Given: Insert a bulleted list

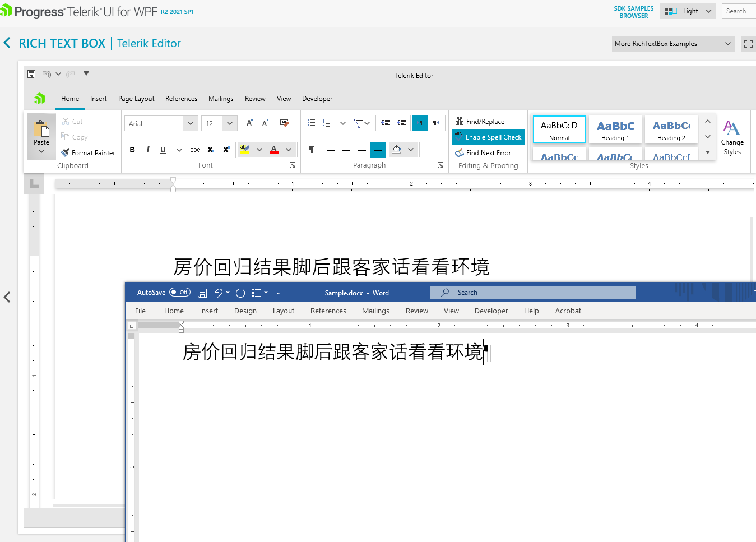Looking at the screenshot, I should pos(312,123).
